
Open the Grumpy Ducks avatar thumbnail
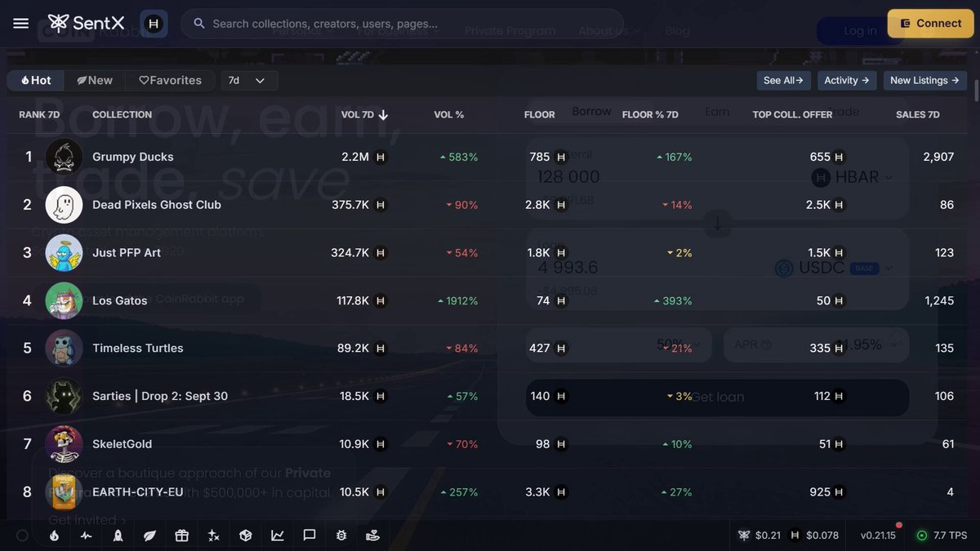(64, 157)
